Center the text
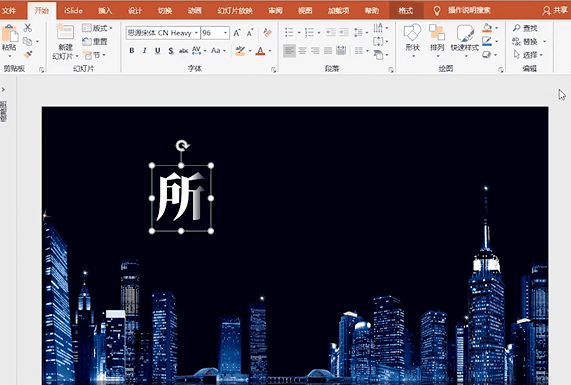 pos(302,51)
